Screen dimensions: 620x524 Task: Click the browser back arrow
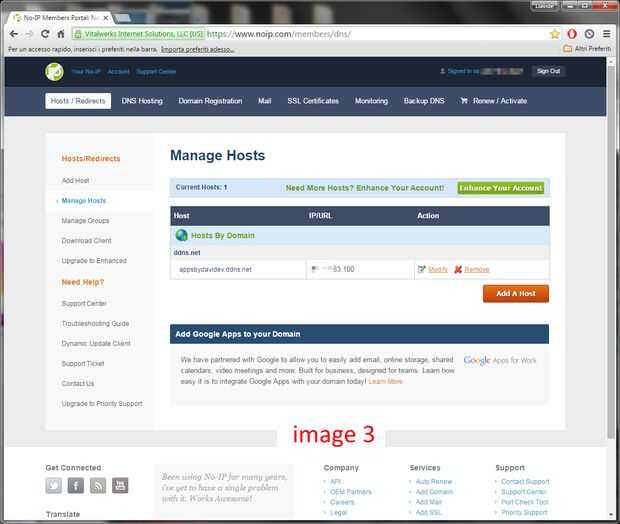[14, 34]
